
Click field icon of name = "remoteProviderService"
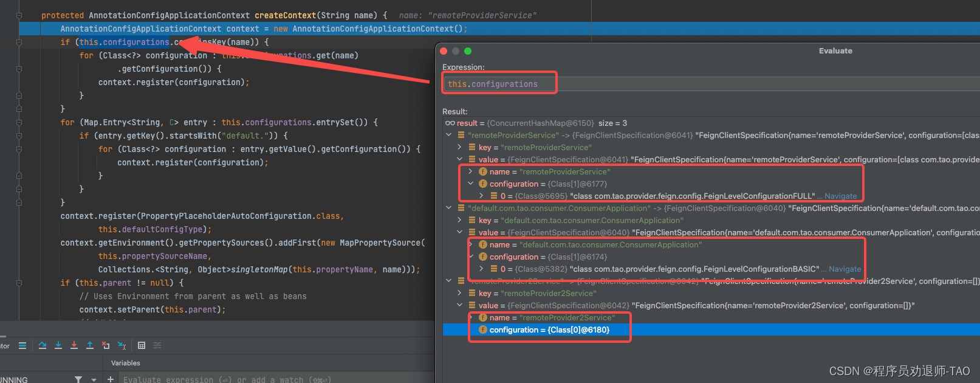483,171
